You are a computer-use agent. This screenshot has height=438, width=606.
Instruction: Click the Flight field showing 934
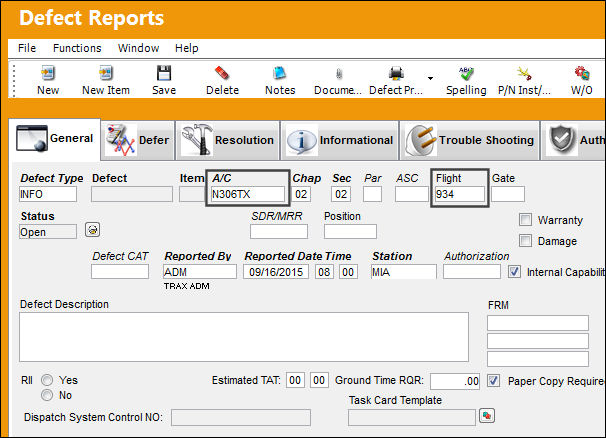460,194
